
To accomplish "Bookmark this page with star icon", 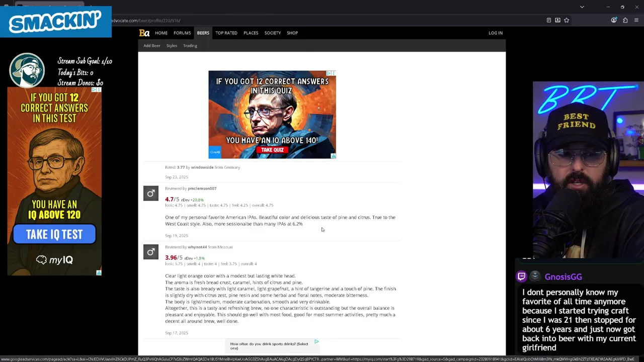I will [567, 20].
